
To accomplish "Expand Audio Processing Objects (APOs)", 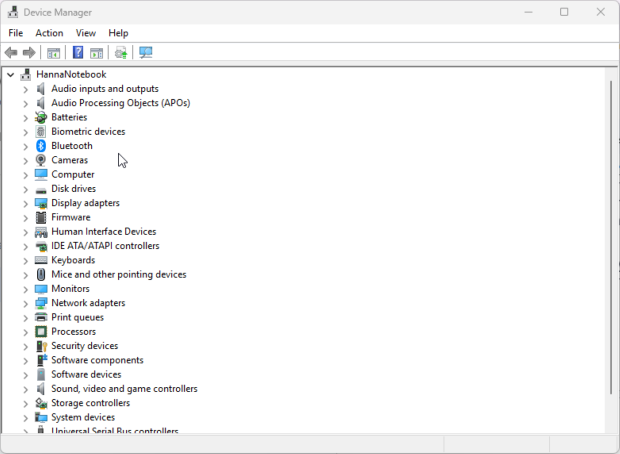I will pyautogui.click(x=26, y=104).
